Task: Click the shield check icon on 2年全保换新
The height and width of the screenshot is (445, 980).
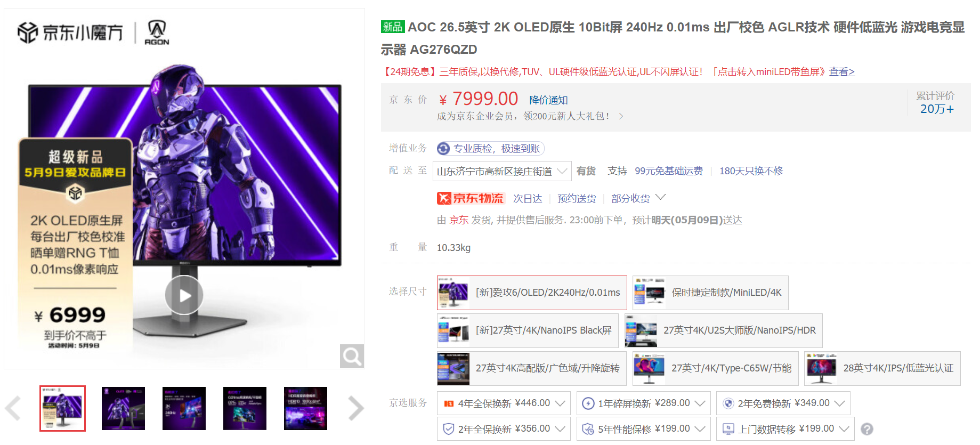Action: pyautogui.click(x=449, y=429)
